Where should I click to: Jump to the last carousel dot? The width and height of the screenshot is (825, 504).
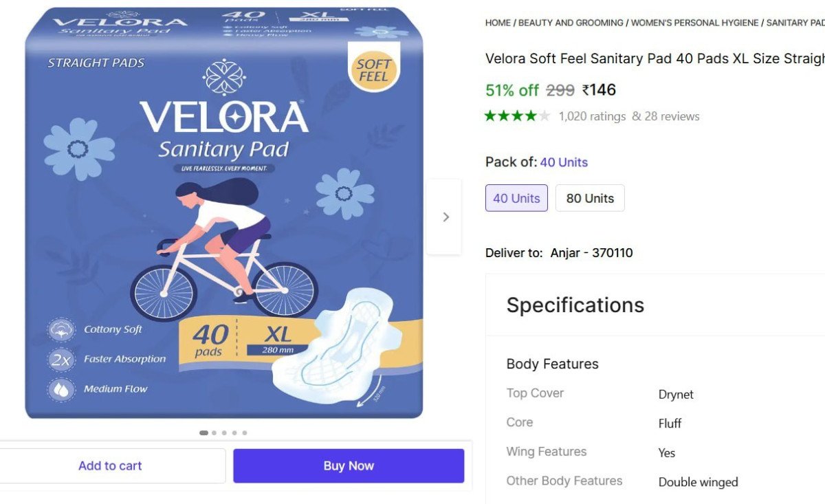click(x=244, y=433)
